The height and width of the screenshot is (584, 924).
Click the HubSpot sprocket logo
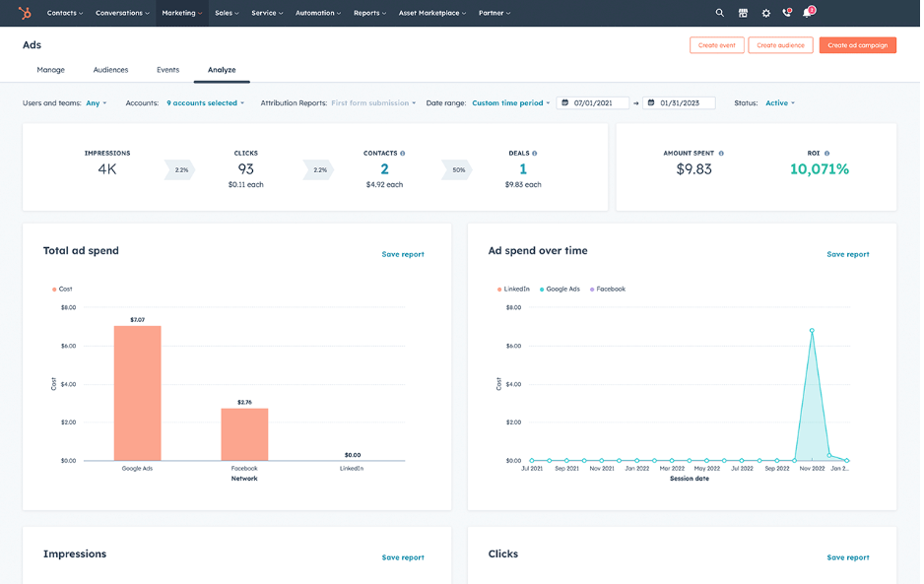pyautogui.click(x=23, y=13)
